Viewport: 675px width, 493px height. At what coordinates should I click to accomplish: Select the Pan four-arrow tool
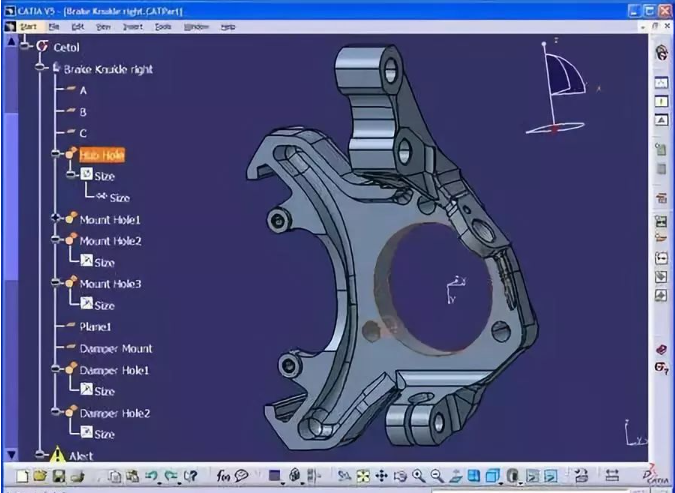click(x=381, y=476)
